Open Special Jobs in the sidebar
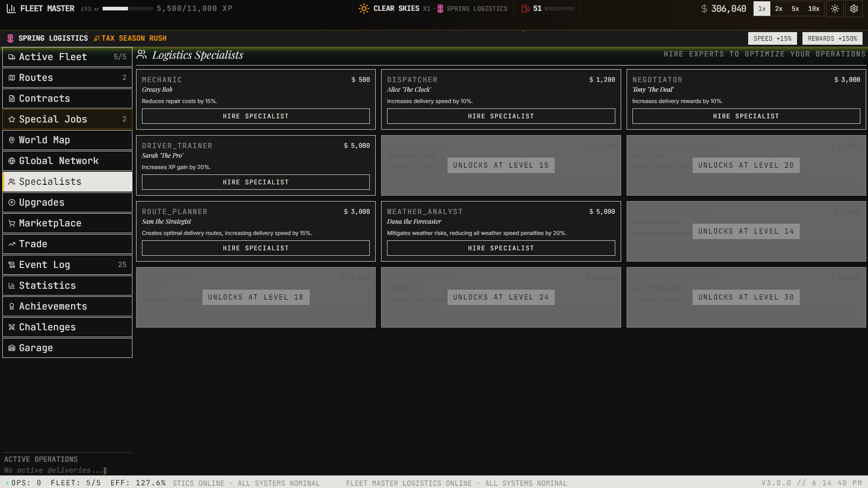868x488 pixels. tap(67, 119)
